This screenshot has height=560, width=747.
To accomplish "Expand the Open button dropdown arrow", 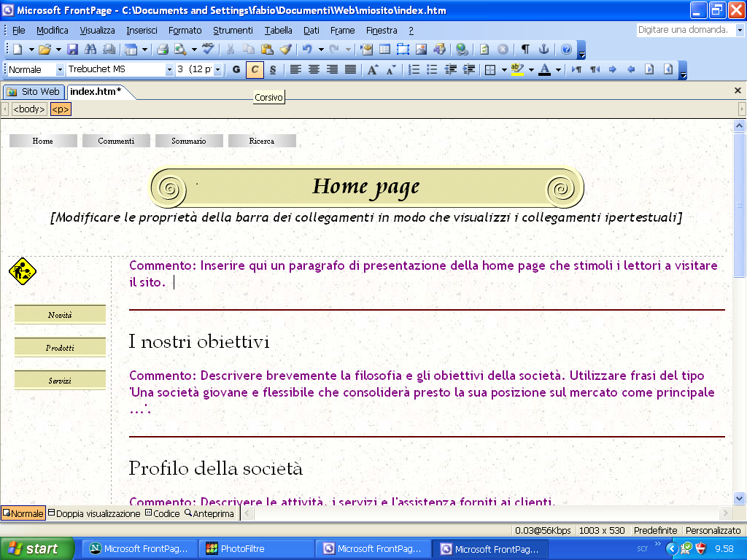I will click(58, 49).
